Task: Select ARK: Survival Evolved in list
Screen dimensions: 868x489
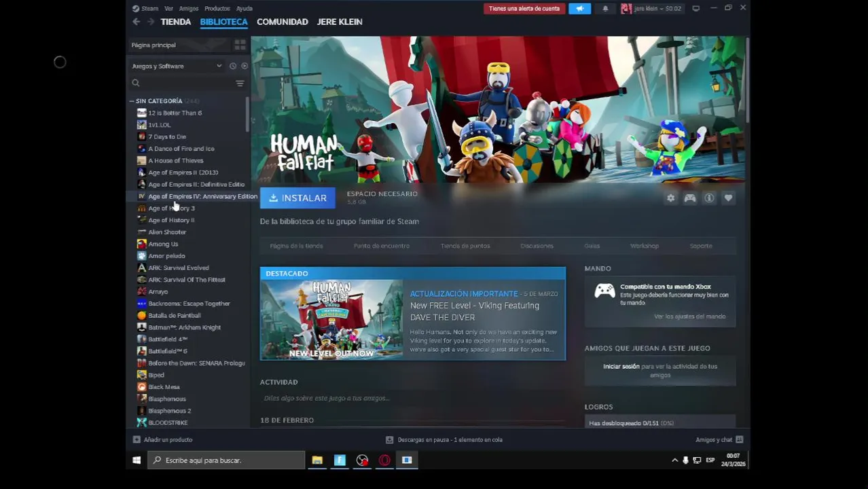Action: pyautogui.click(x=179, y=268)
